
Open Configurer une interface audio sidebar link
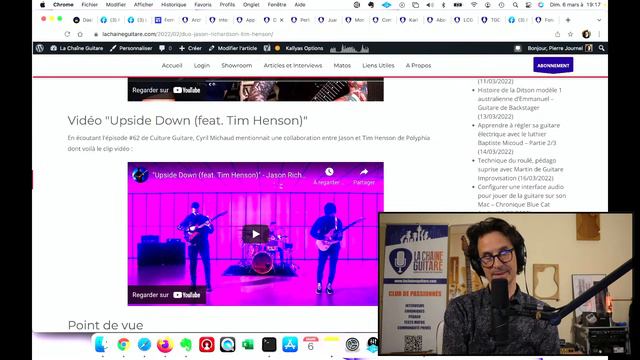(x=522, y=196)
